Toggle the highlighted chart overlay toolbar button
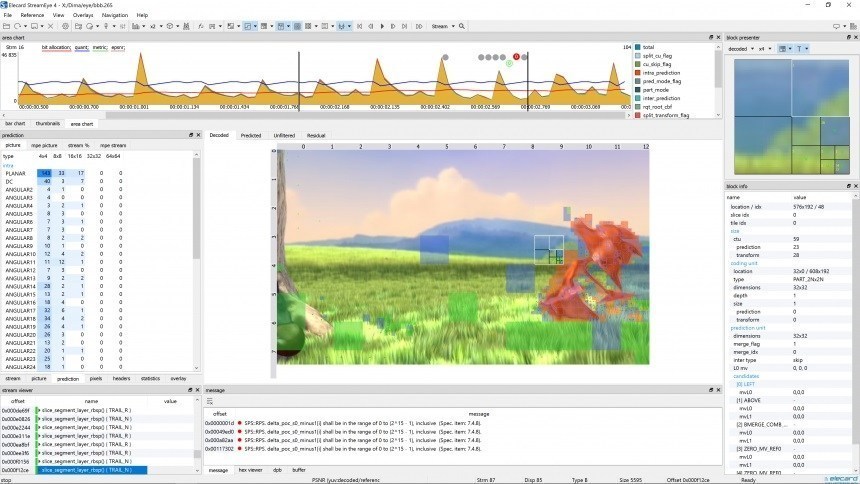 coord(248,26)
